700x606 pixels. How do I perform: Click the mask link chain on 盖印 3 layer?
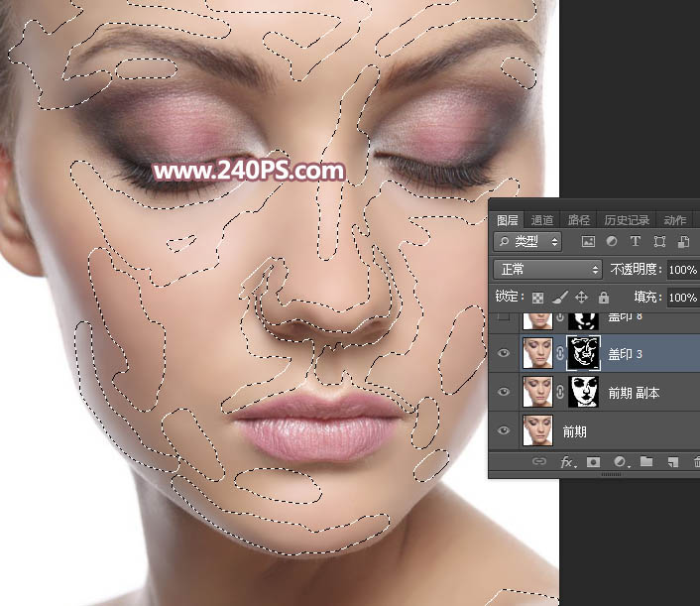click(560, 353)
